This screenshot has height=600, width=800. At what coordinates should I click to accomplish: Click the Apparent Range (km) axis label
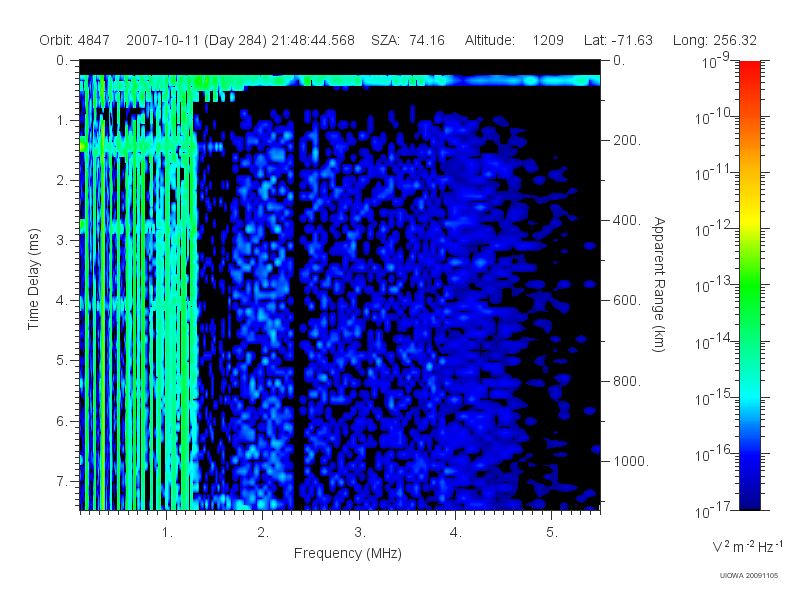[659, 284]
